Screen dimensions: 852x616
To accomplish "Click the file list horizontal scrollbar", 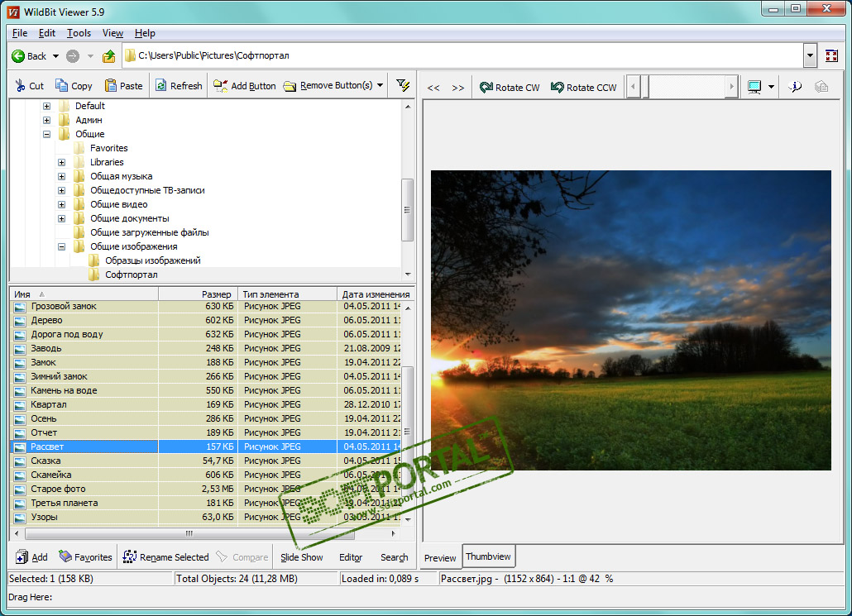I will click(x=189, y=533).
